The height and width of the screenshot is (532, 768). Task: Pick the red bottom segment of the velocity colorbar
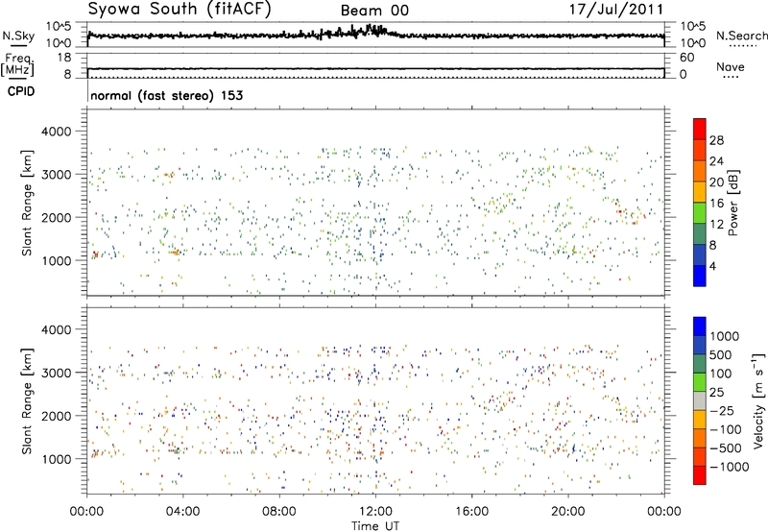point(700,475)
